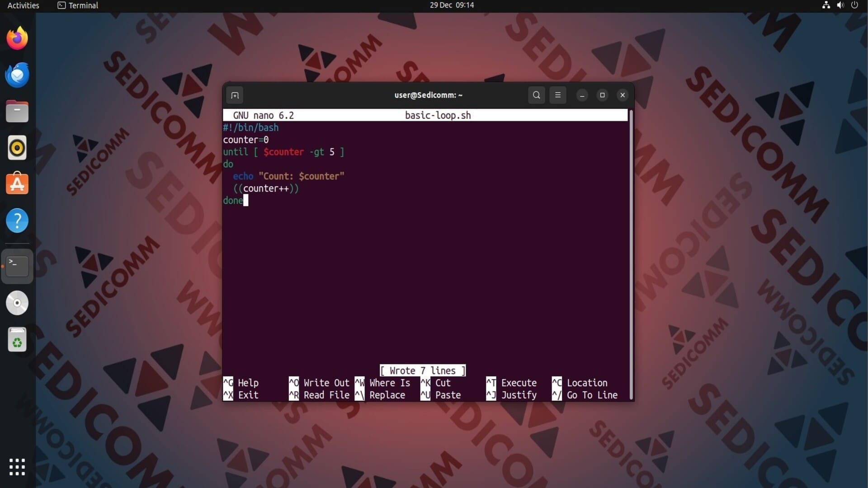Screen dimensions: 868x488
Task: Launch Rhythmbox from the dock
Action: [x=17, y=148]
